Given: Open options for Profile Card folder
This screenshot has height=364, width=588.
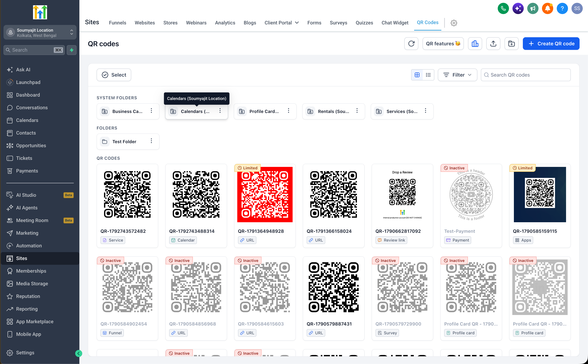Looking at the screenshot, I should [x=288, y=111].
